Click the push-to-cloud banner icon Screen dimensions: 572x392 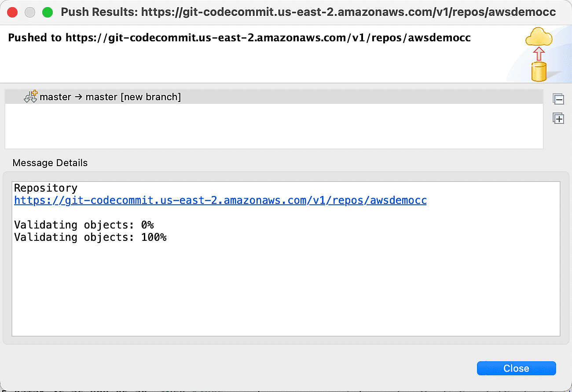[x=539, y=54]
